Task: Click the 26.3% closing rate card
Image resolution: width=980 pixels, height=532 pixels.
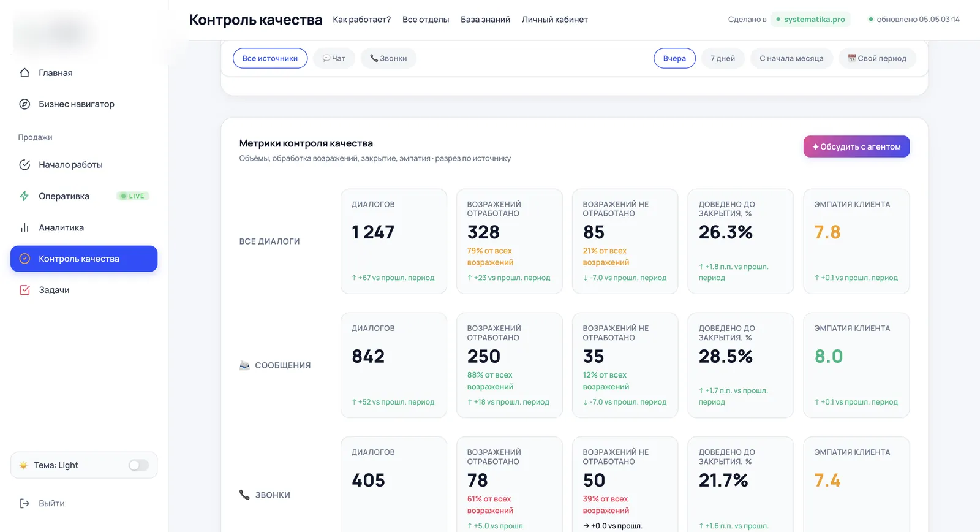Action: click(x=741, y=241)
